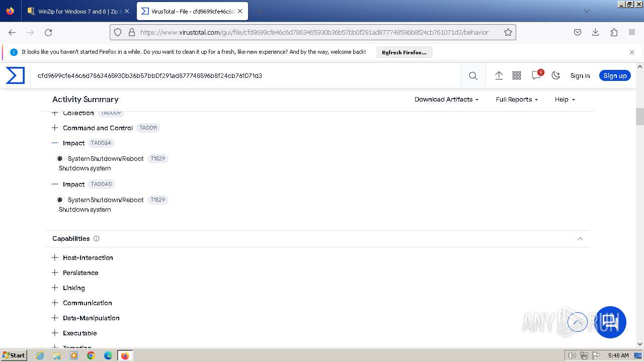Click the VirusTotal hash search field
Image resolution: width=644 pixels, height=362 pixels.
pos(247,75)
